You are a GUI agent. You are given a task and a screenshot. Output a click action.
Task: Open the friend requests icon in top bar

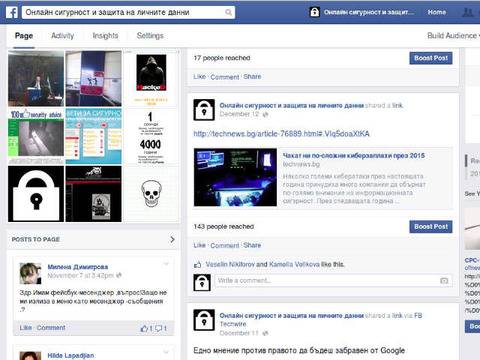pyautogui.click(x=468, y=12)
